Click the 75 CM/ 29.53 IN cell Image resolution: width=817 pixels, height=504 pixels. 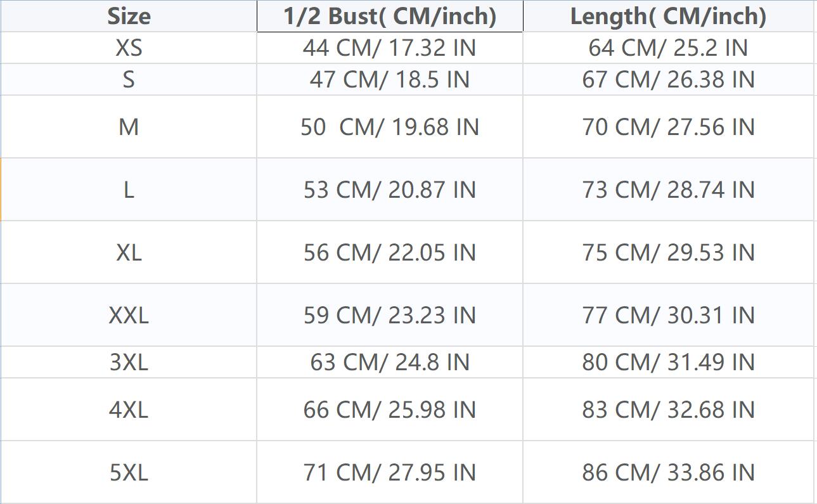tap(668, 252)
